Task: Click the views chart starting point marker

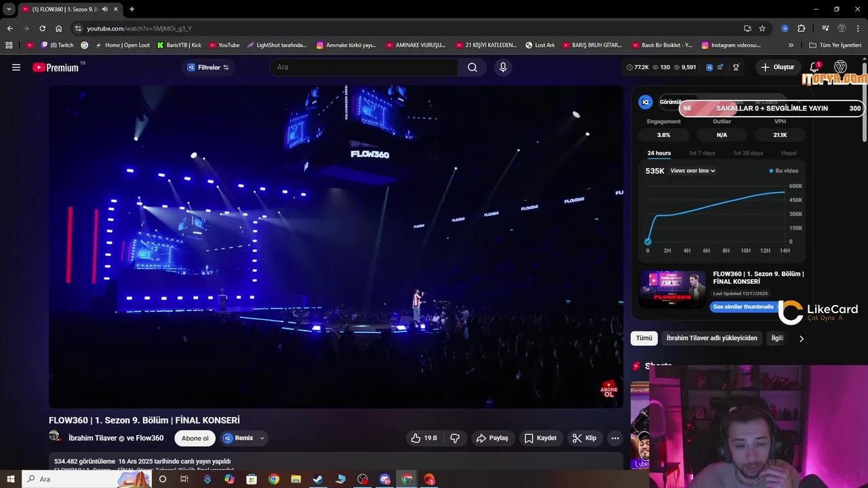Action: 648,242
